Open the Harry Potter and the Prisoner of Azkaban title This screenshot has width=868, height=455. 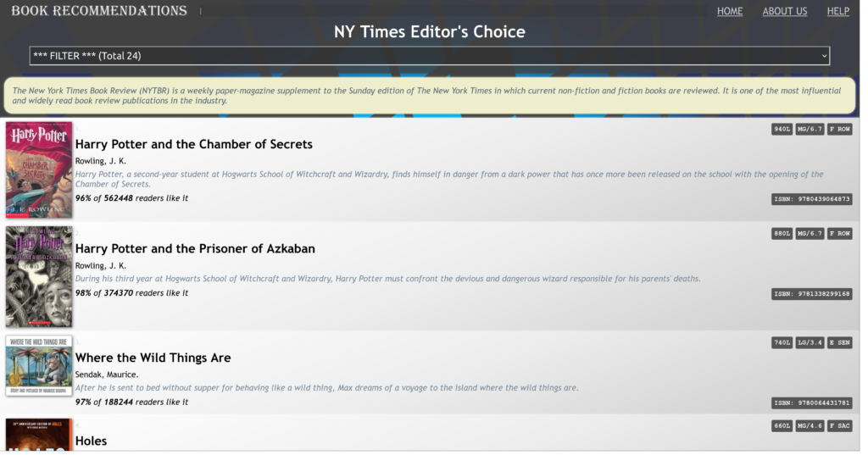[x=195, y=249]
